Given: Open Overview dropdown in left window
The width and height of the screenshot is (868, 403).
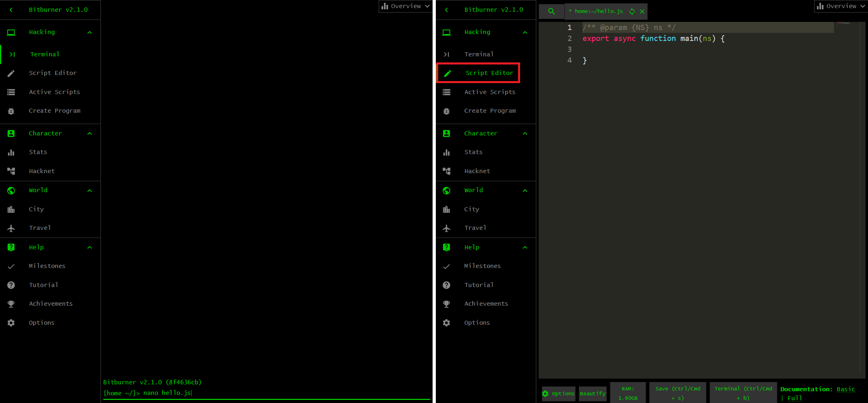Looking at the screenshot, I should (405, 6).
